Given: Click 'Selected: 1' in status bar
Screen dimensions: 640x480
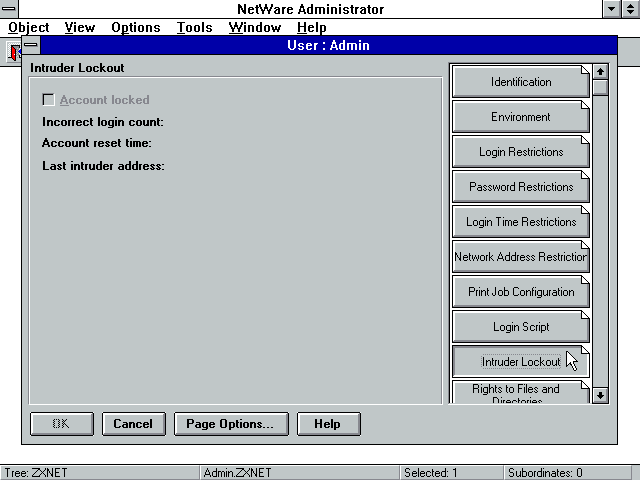Looking at the screenshot, I should pyautogui.click(x=431, y=473).
